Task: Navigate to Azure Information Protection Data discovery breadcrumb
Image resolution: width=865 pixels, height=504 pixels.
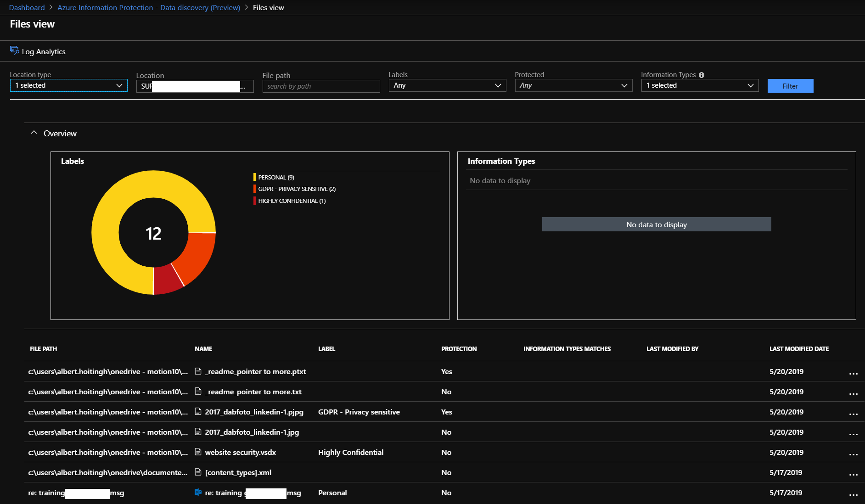Action: pyautogui.click(x=149, y=8)
